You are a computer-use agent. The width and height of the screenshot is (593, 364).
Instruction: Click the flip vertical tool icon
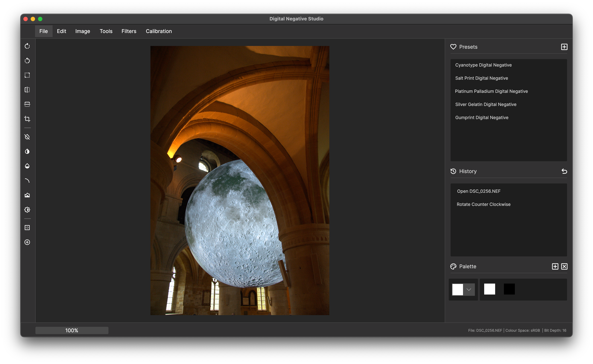coord(27,104)
